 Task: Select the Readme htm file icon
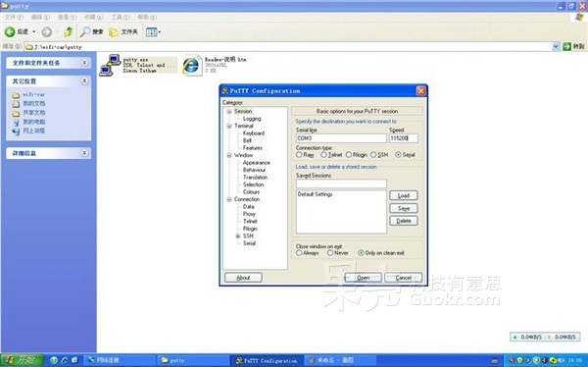click(x=192, y=66)
